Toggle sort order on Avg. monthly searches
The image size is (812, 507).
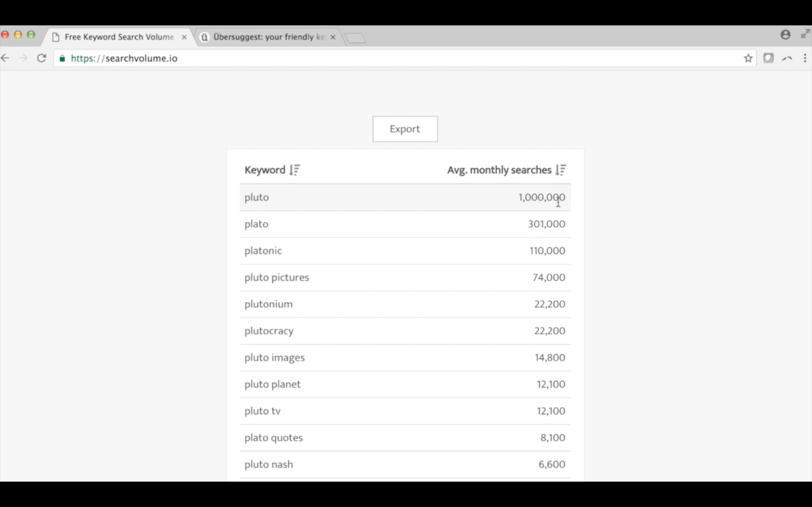click(560, 170)
